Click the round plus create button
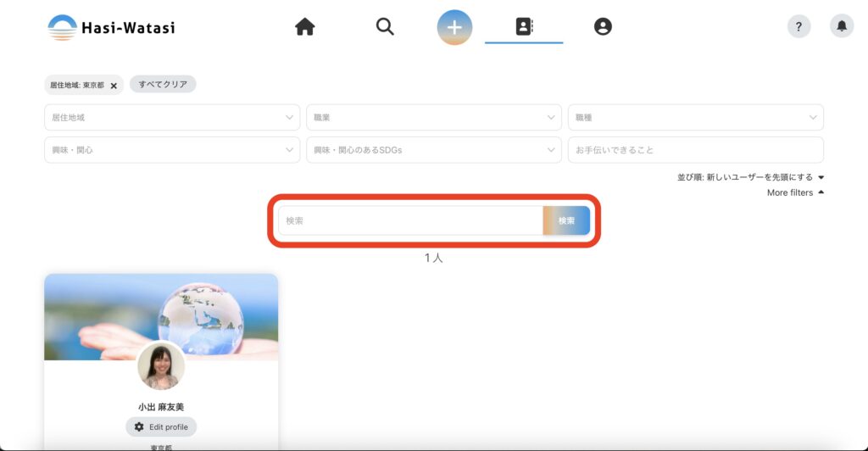The image size is (868, 451). coord(454,27)
